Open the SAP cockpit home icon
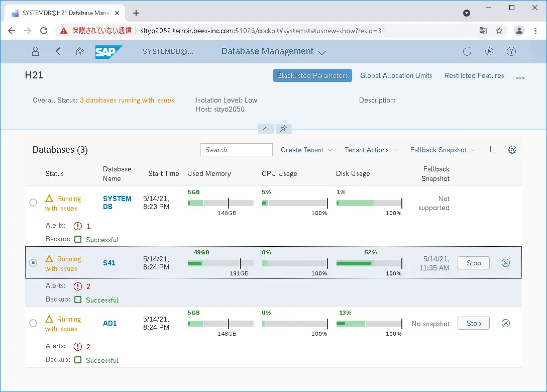Viewport: 547px width, 392px height. point(80,52)
